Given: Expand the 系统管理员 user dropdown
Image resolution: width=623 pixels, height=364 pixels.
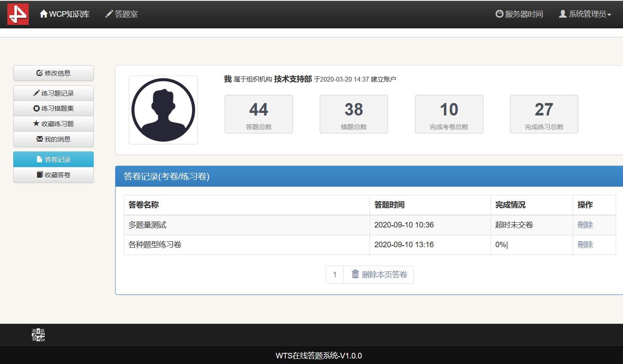Looking at the screenshot, I should point(585,14).
